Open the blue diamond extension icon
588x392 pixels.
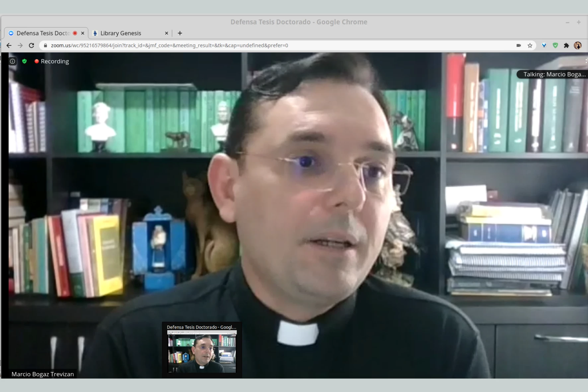pyautogui.click(x=544, y=45)
